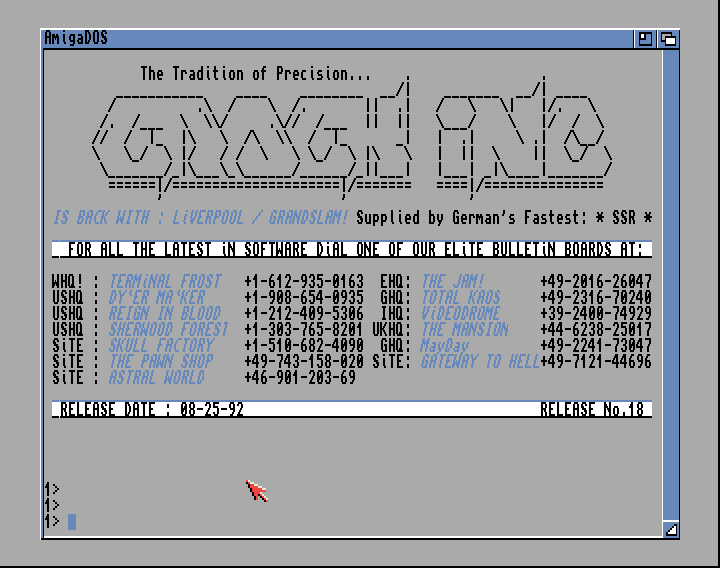Click the 'IHQ:' label
The image size is (720, 568).
click(396, 313)
